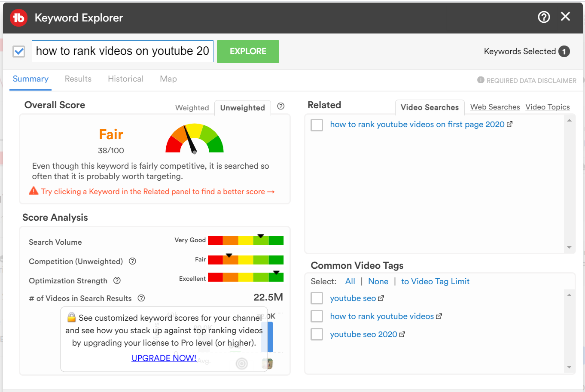Click Related panel scrollbar up arrow
This screenshot has height=392, width=585.
[x=569, y=121]
